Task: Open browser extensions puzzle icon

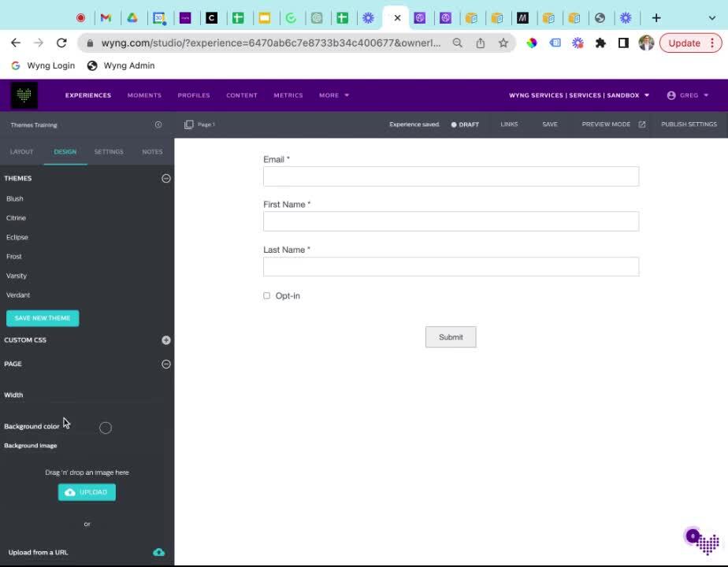Action: tap(601, 43)
